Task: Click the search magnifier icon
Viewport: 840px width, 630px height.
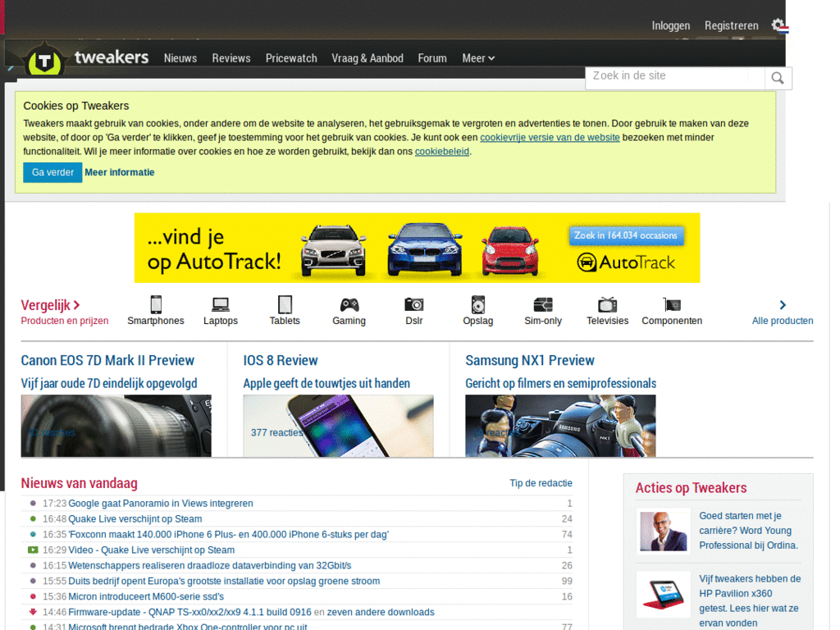Action: coord(777,78)
